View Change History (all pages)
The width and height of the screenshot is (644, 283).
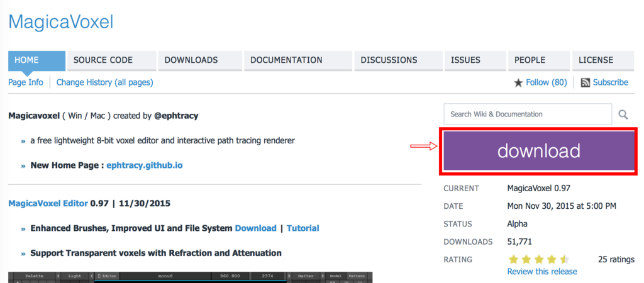[x=105, y=82]
